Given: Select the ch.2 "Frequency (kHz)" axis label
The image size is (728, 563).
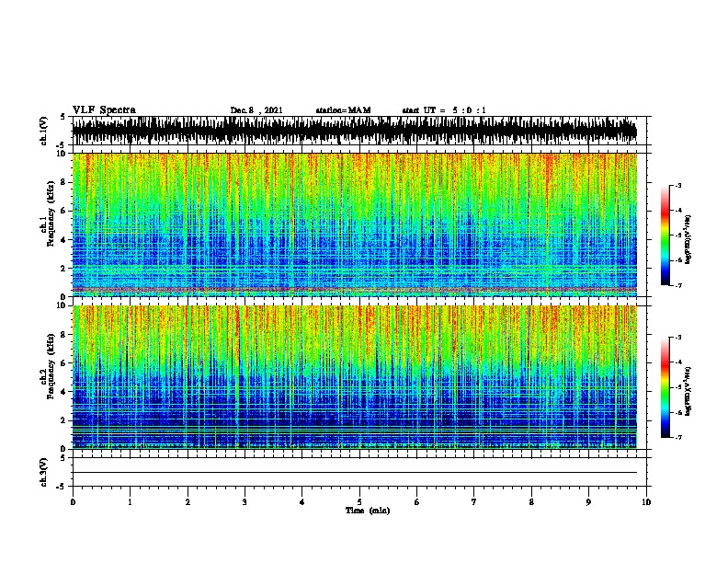Looking at the screenshot, I should coord(51,366).
